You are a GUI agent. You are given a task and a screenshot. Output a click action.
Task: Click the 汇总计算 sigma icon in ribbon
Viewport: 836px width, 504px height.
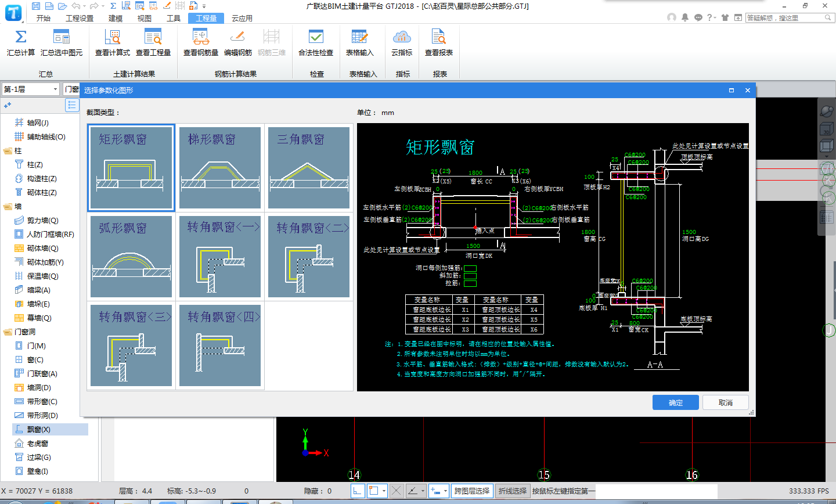tap(21, 37)
